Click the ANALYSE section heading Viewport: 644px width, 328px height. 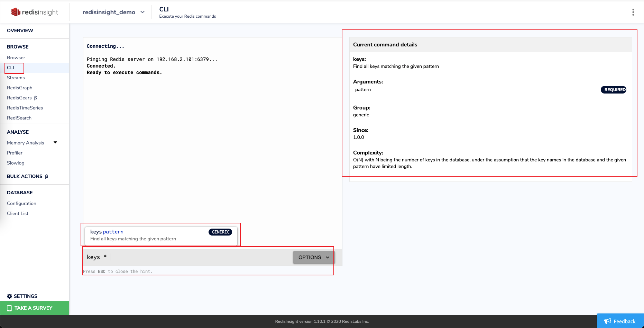18,132
